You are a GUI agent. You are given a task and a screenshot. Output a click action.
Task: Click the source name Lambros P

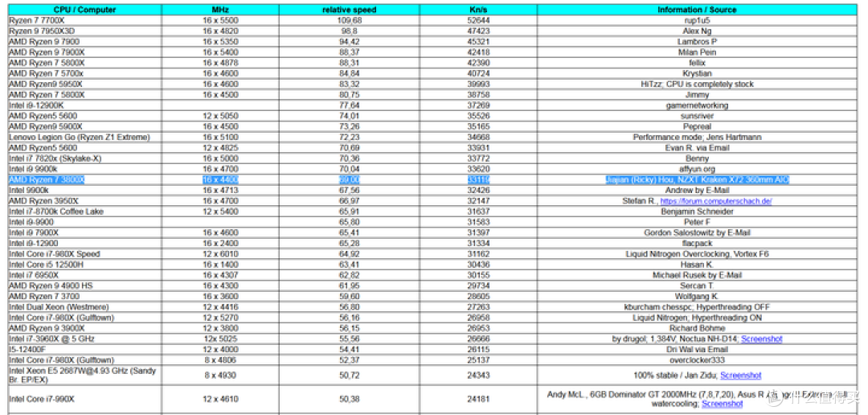click(x=697, y=42)
